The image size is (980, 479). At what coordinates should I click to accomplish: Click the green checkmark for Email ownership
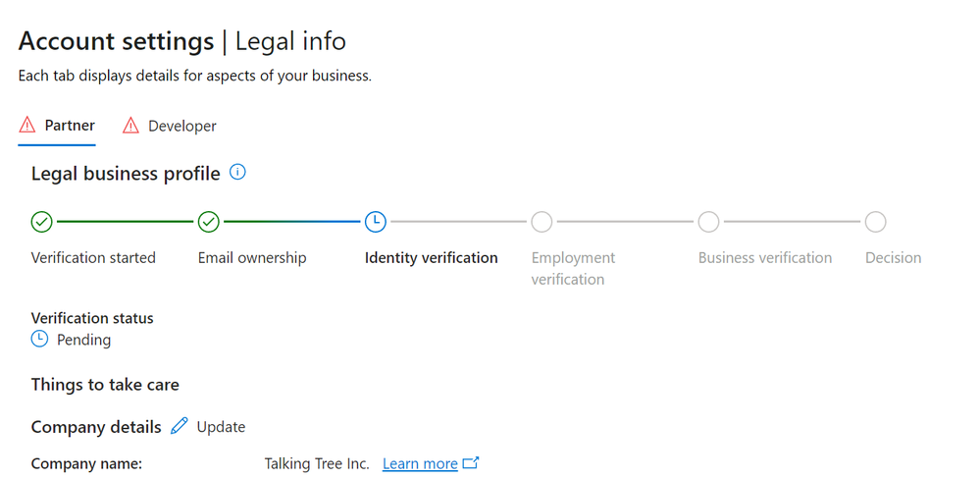(208, 222)
